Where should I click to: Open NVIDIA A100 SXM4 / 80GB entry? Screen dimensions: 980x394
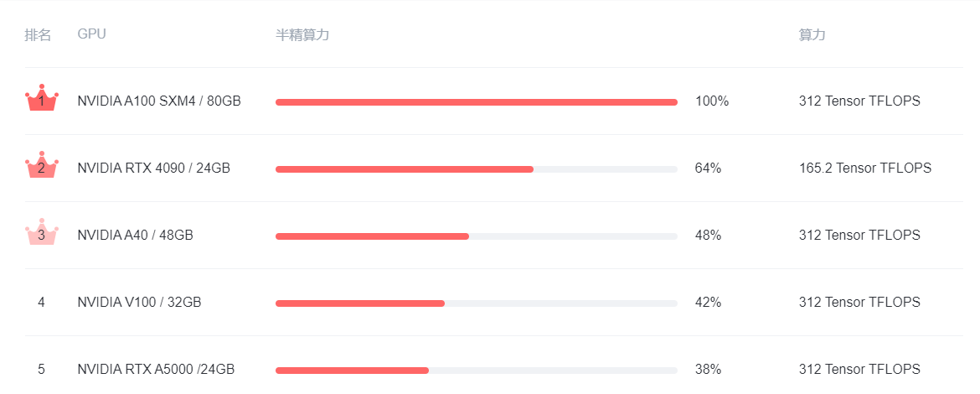(159, 101)
